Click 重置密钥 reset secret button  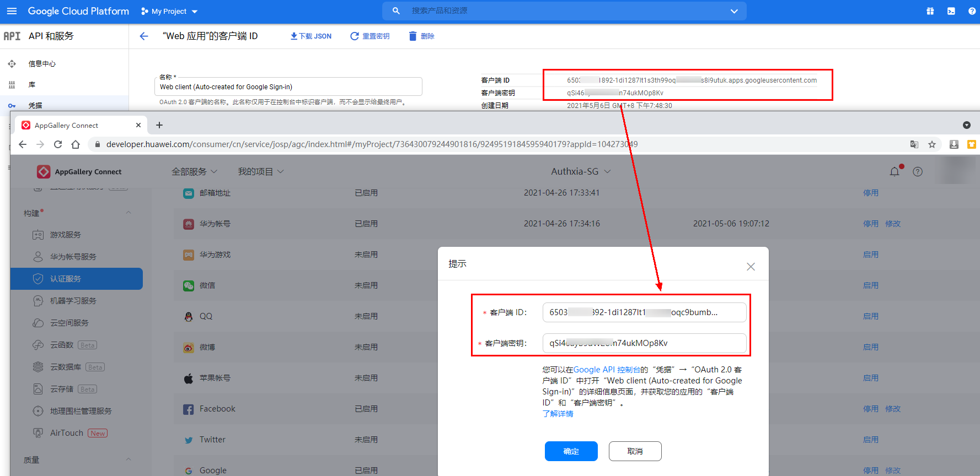[x=370, y=36]
